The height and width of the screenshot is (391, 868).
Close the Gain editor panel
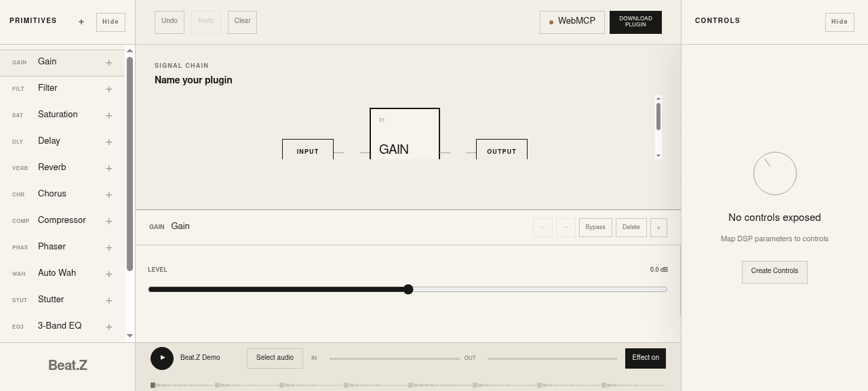click(658, 228)
